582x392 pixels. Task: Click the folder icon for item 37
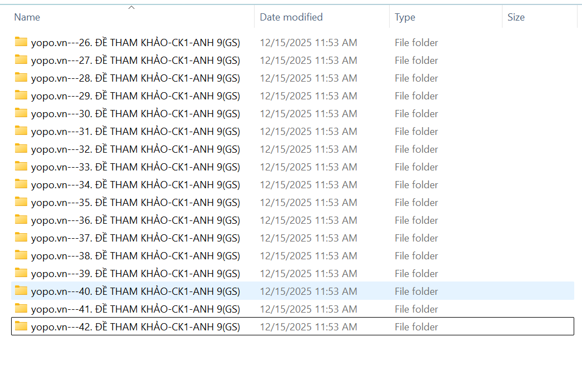coord(21,238)
